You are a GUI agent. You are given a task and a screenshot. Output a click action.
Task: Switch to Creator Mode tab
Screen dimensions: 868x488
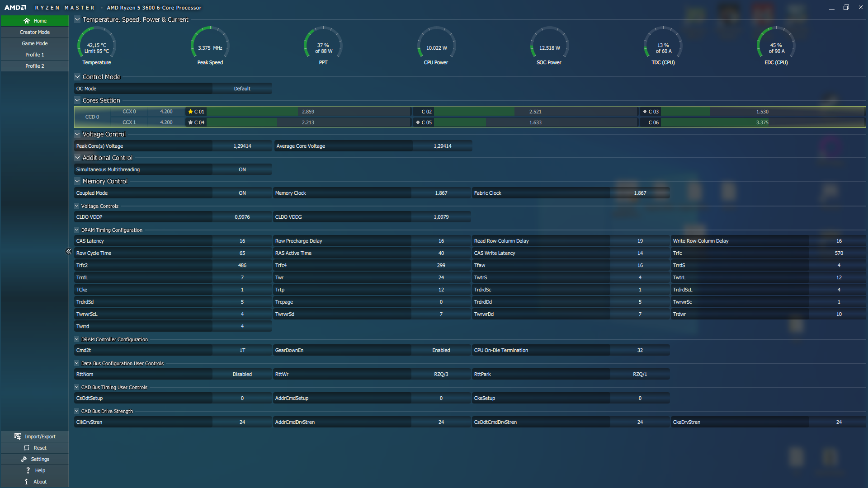(34, 32)
